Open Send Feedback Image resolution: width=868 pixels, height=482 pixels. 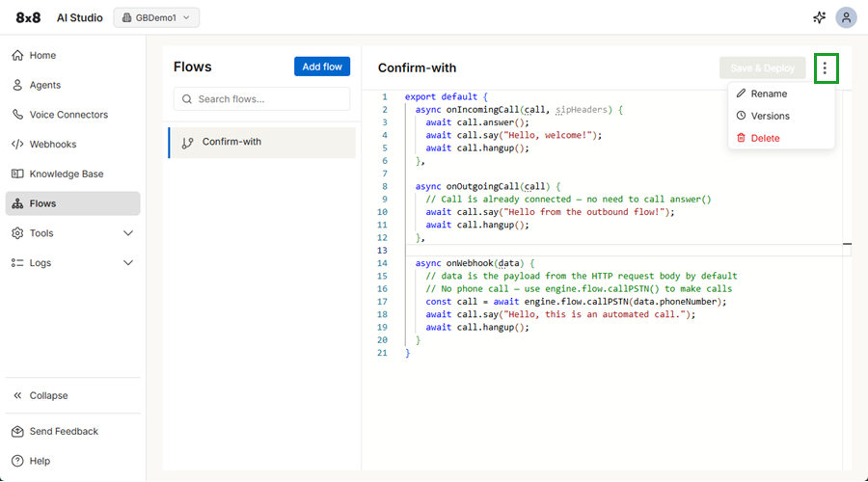[x=72, y=431]
